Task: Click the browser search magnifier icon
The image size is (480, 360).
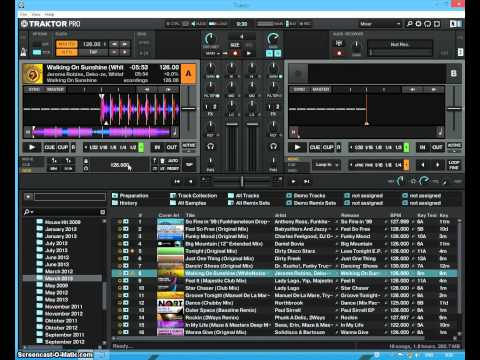Action: 27,212
